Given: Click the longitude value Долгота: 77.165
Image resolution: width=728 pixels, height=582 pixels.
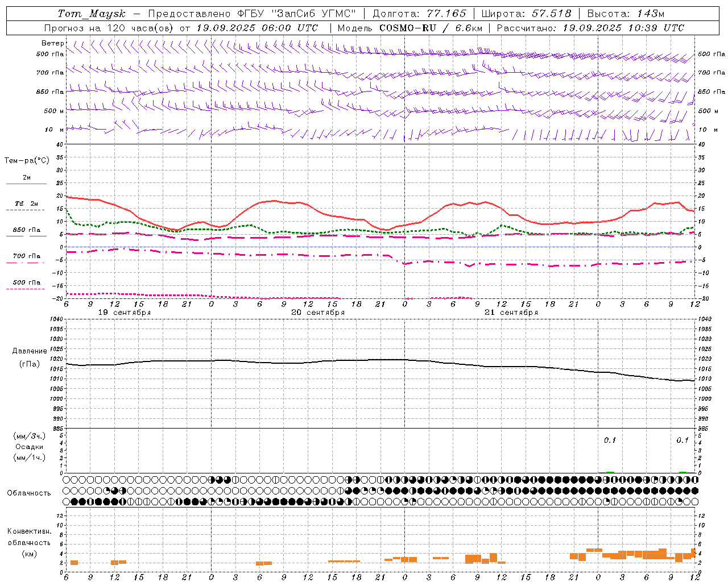Looking at the screenshot, I should (419, 14).
